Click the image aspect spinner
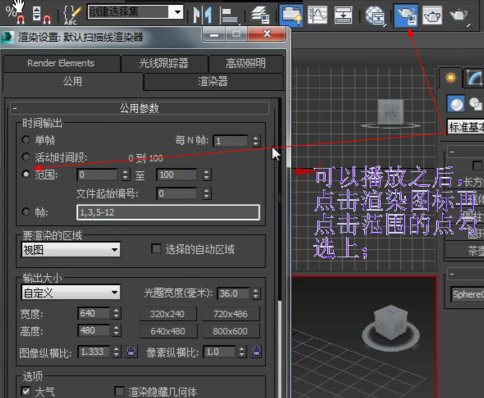Image resolution: width=484 pixels, height=398 pixels. click(x=116, y=351)
